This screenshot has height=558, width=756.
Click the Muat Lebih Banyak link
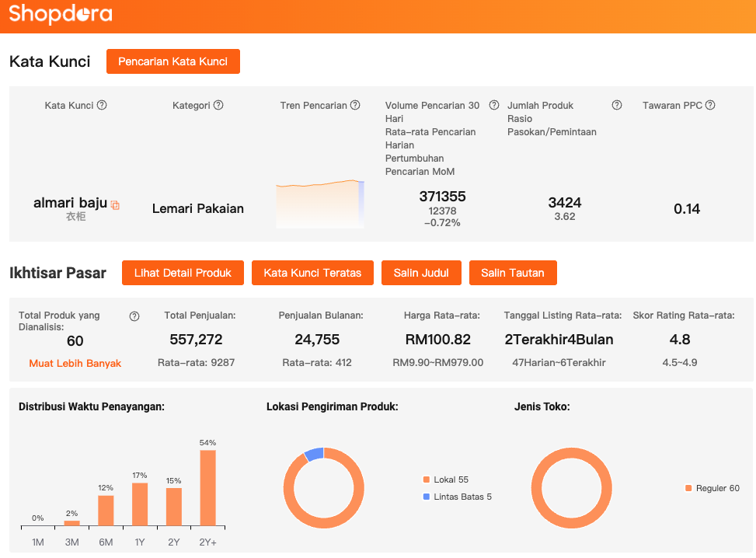tap(75, 363)
